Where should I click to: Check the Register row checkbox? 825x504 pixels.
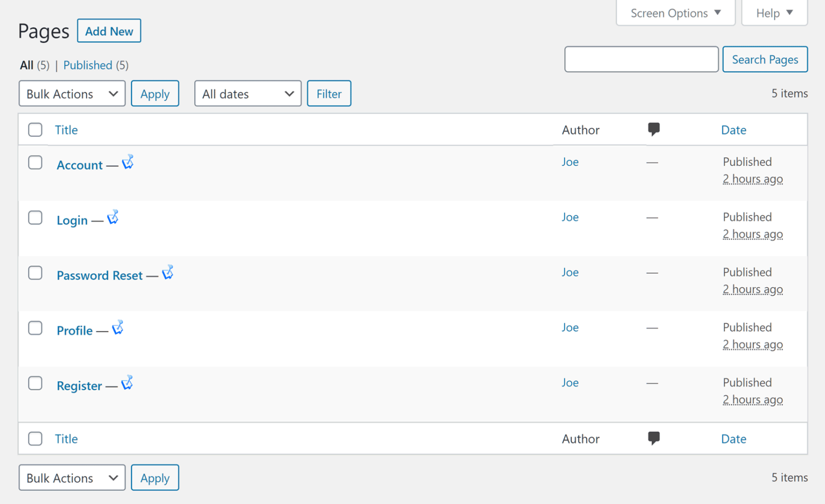tap(35, 383)
